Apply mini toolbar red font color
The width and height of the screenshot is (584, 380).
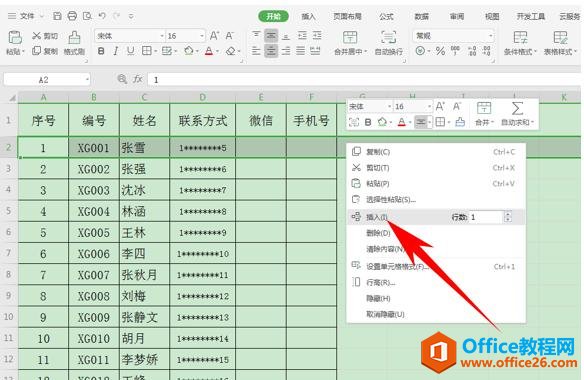tap(401, 122)
